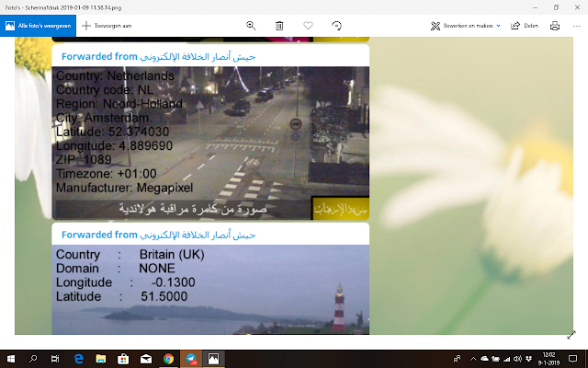Click the 'Domain : NONE' text
The height and width of the screenshot is (368, 588).
click(x=116, y=269)
